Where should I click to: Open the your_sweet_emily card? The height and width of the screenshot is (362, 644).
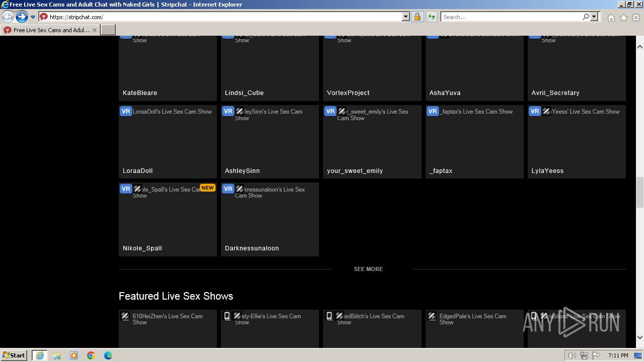coord(372,142)
